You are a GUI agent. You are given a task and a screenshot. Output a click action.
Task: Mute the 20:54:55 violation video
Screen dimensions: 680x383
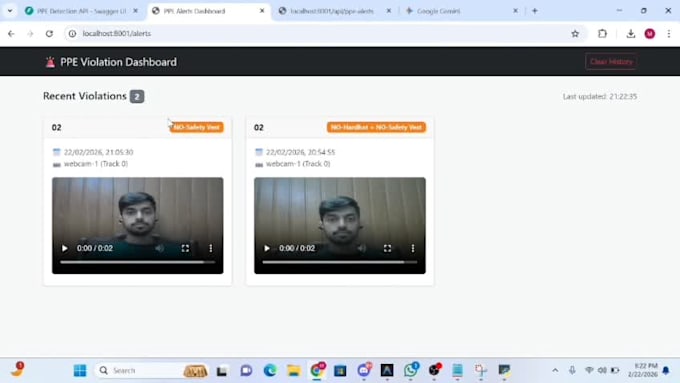tap(362, 248)
